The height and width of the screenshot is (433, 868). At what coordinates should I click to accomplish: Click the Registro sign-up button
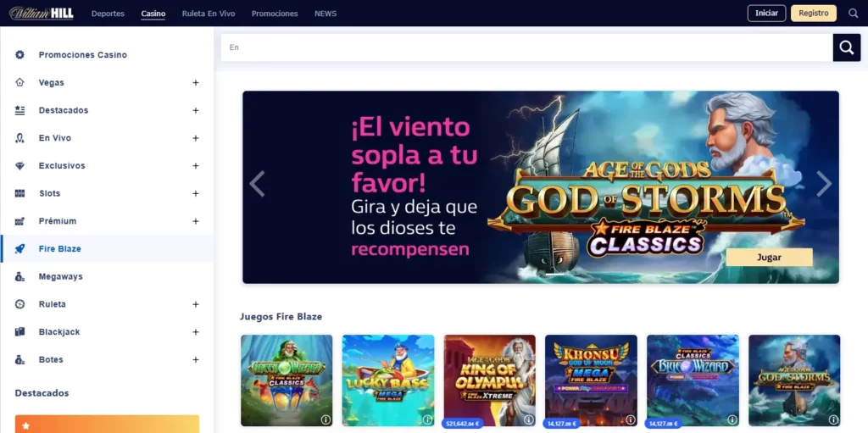tap(814, 14)
